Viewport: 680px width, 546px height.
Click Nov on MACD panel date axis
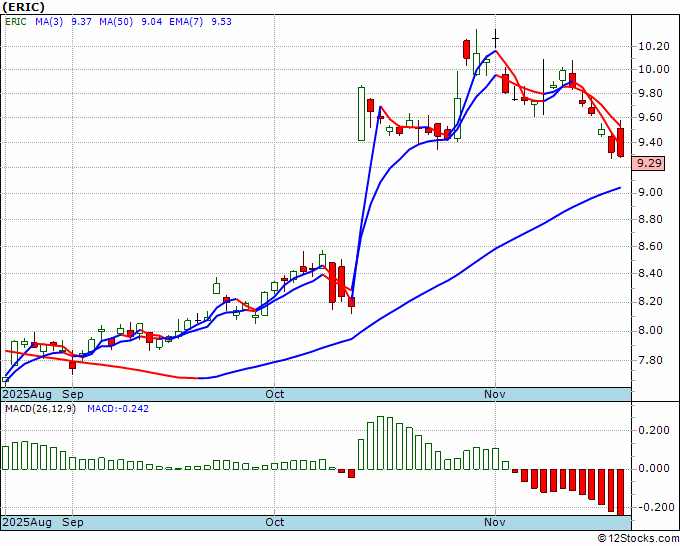click(x=495, y=522)
